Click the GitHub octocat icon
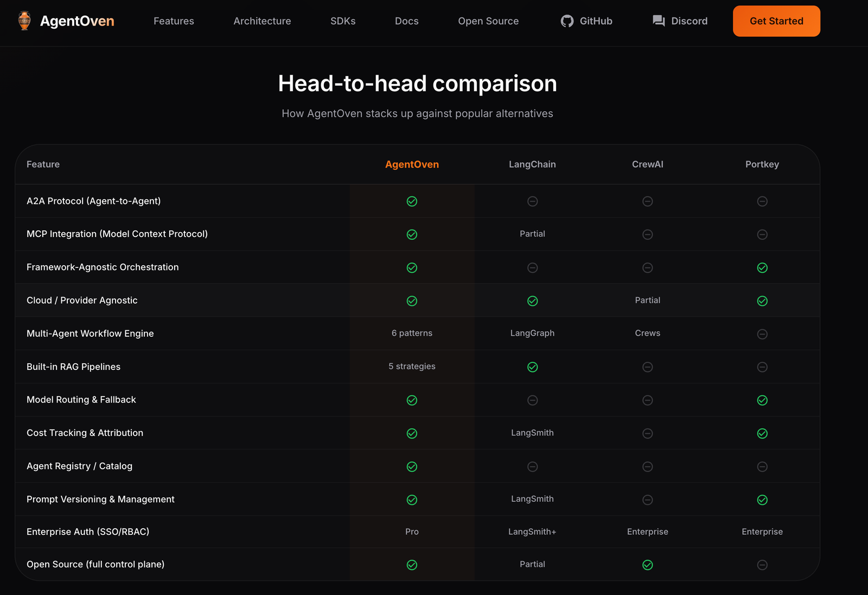The width and height of the screenshot is (868, 595). click(x=567, y=21)
